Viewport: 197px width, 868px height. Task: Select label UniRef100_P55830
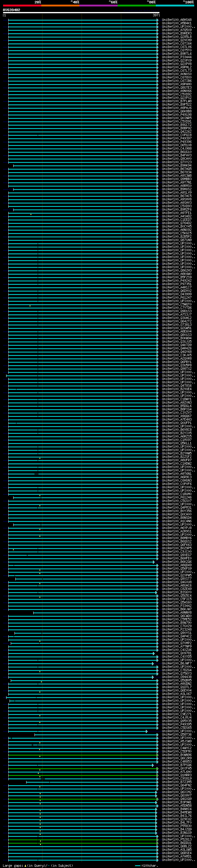pos(177,826)
